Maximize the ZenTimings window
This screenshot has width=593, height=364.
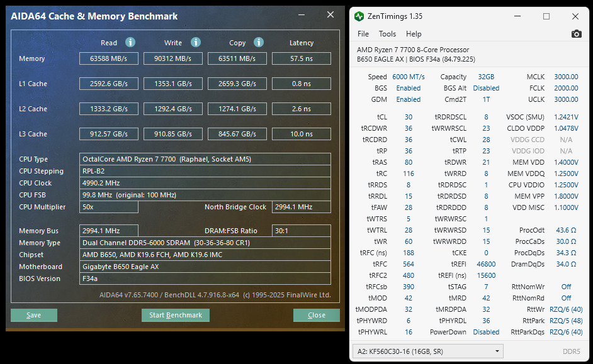(x=546, y=16)
